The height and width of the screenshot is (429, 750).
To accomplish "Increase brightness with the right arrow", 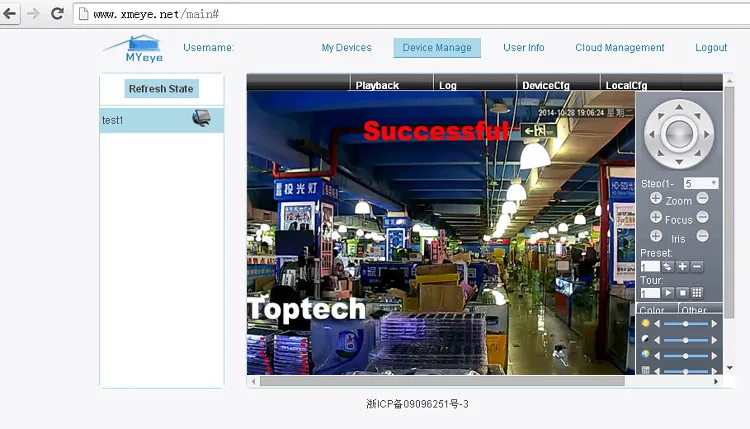I will point(715,324).
